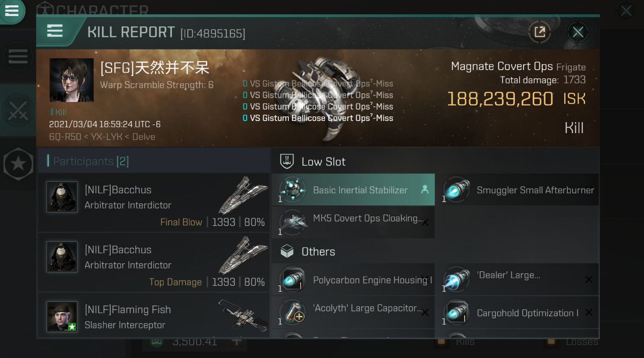Click the Low Slot section header
Screen dimensions: 644x358
pos(324,162)
